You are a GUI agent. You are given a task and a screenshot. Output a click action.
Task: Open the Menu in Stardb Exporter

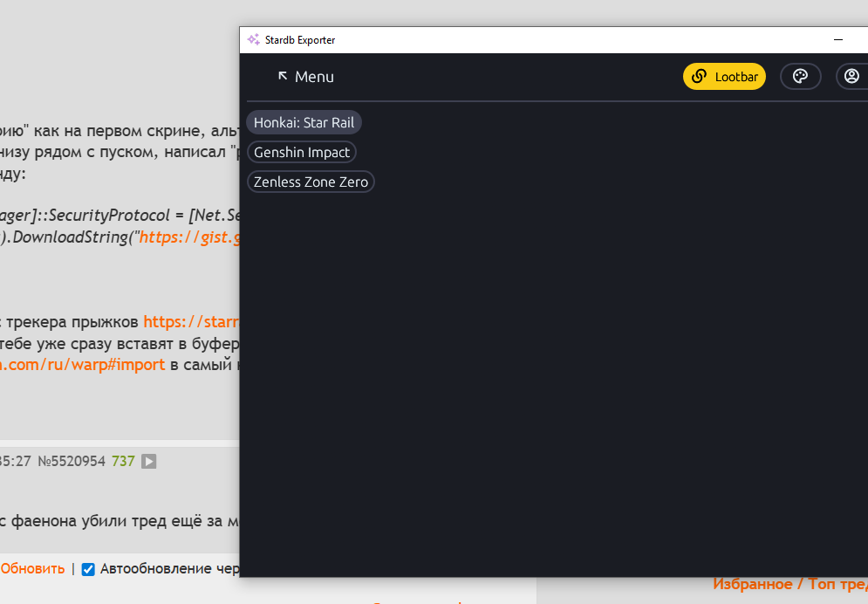pyautogui.click(x=305, y=77)
